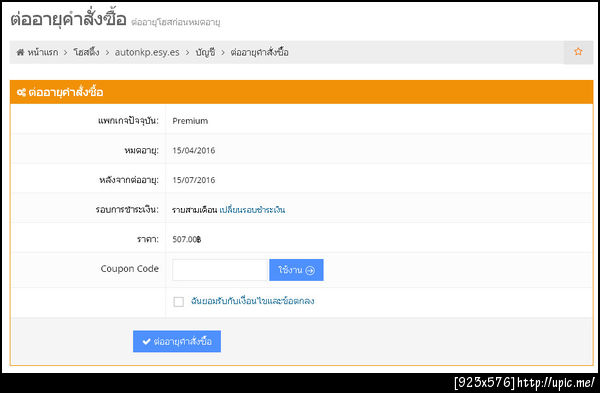600x393 pixels.
Task: Click the ต่ออายุคำสั่งซื้อ breadcrumb item
Action: (x=259, y=52)
